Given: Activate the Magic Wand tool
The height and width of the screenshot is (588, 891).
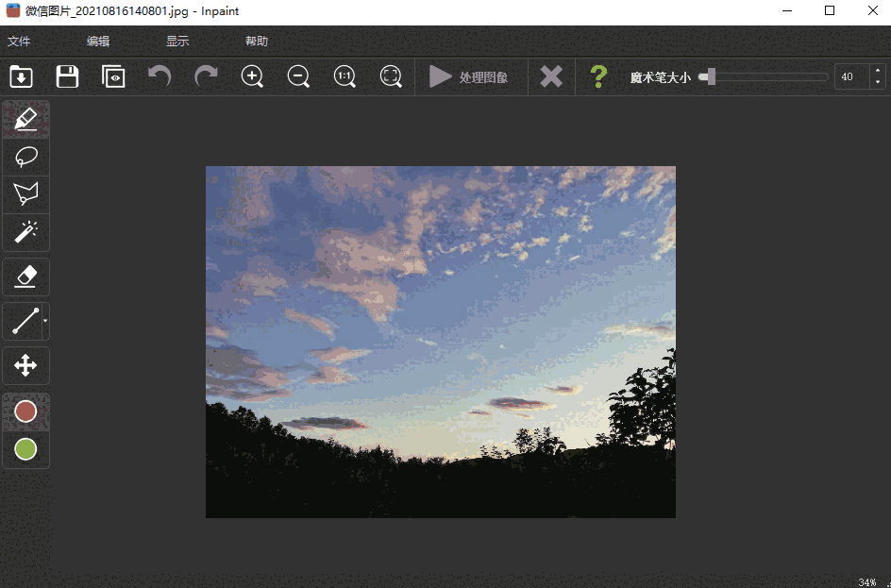Looking at the screenshot, I should (x=25, y=233).
